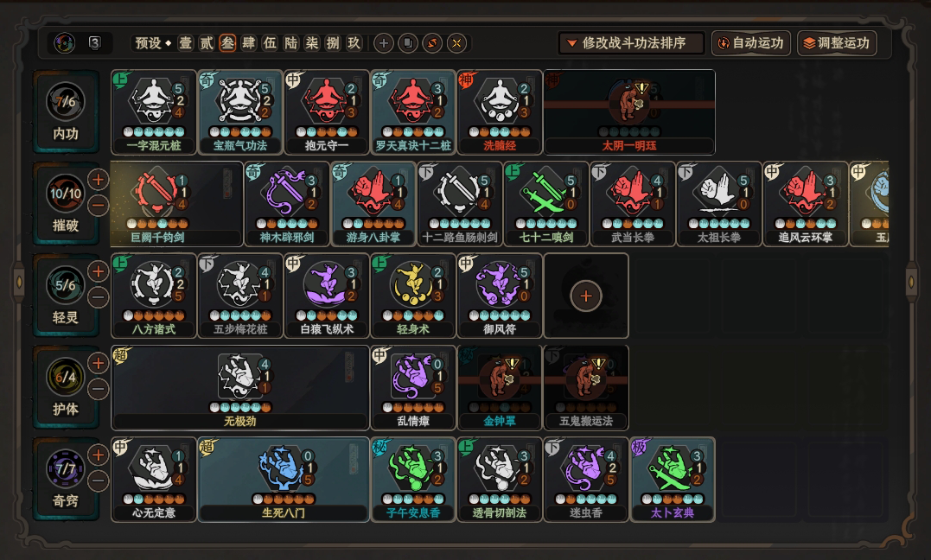
Task: Toggle the 内功 category orb
Action: click(66, 102)
